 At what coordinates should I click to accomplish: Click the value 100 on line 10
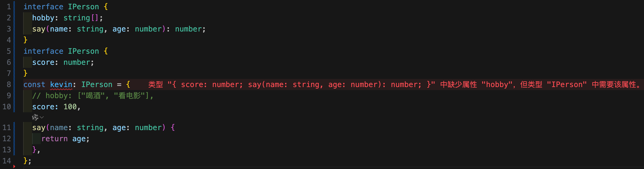(x=70, y=107)
